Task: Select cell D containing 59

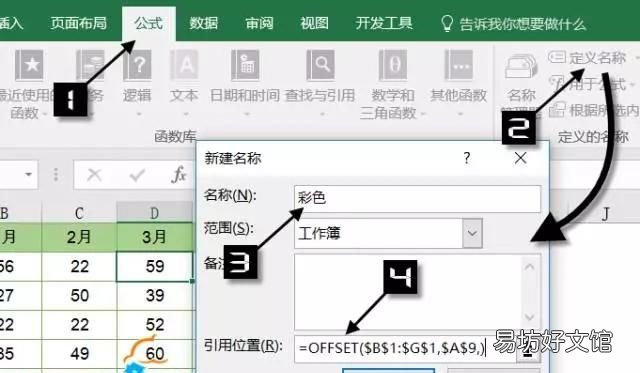Action: [x=155, y=266]
